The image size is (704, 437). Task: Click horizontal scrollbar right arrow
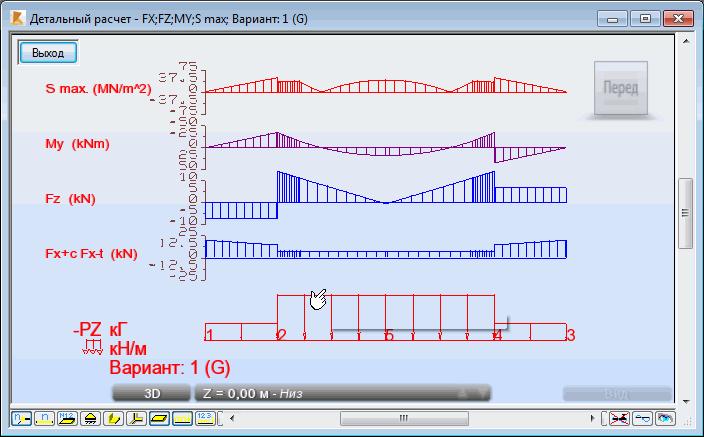(x=592, y=419)
